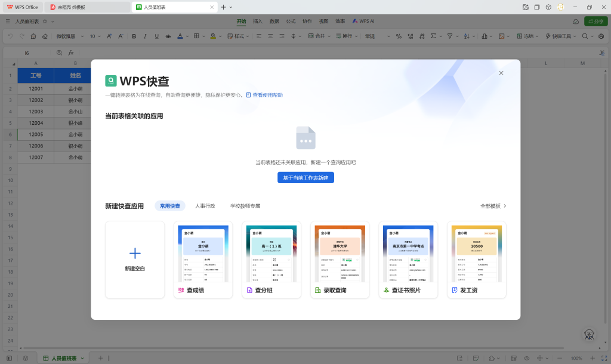Open the 快捷工具 dropdown menu

tap(564, 36)
